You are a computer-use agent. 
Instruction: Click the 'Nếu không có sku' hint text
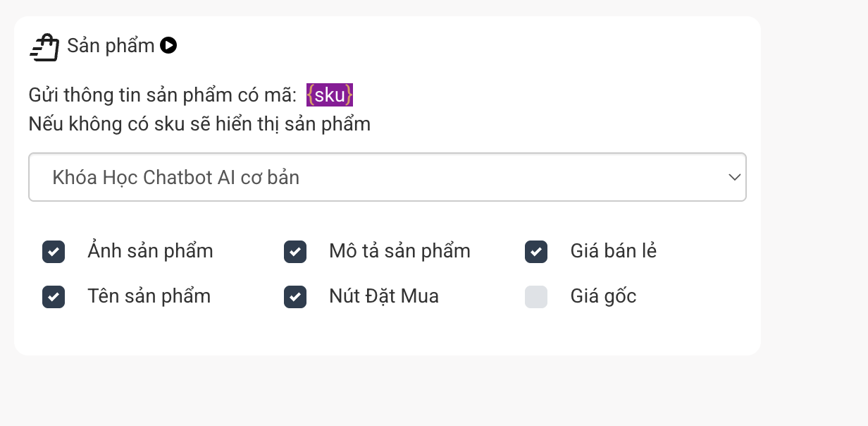[199, 124]
